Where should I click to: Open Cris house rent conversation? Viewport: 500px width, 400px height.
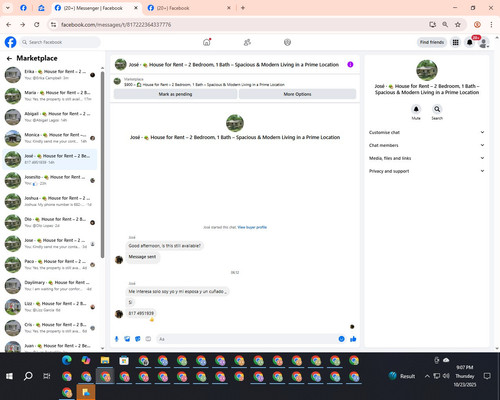(x=50, y=328)
